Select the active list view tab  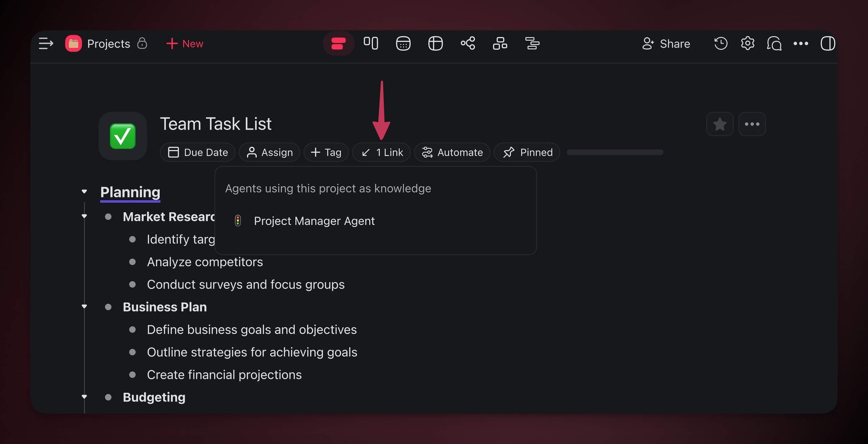[x=338, y=44]
